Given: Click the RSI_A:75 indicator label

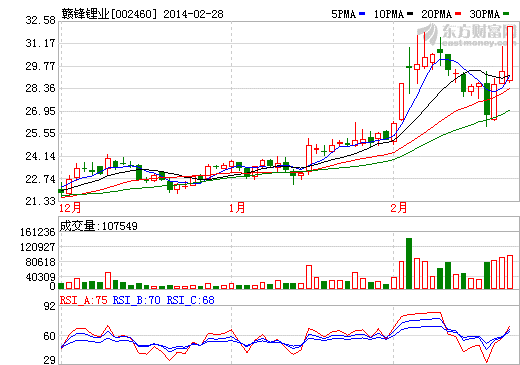Looking at the screenshot, I should tap(84, 300).
